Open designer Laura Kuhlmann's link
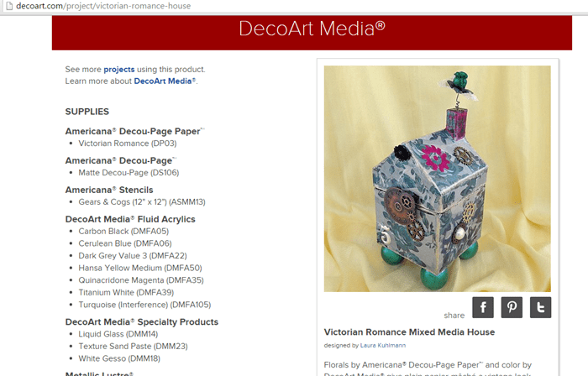This screenshot has width=588, height=376. [x=383, y=345]
